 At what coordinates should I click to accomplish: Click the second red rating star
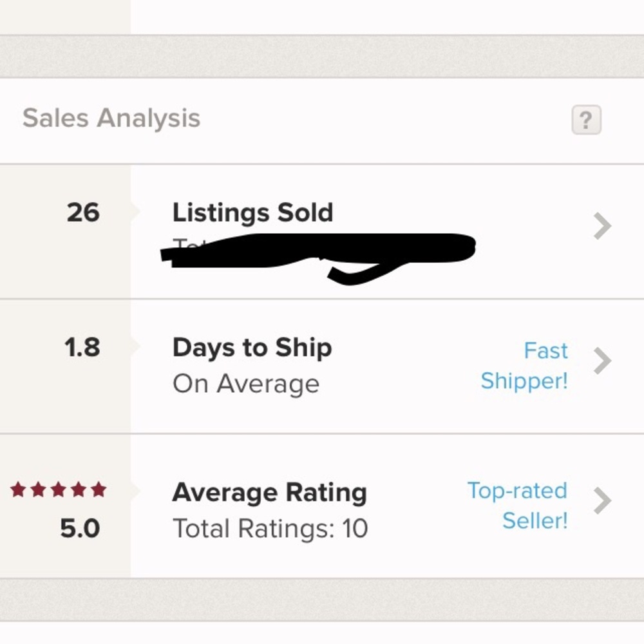[x=39, y=490]
